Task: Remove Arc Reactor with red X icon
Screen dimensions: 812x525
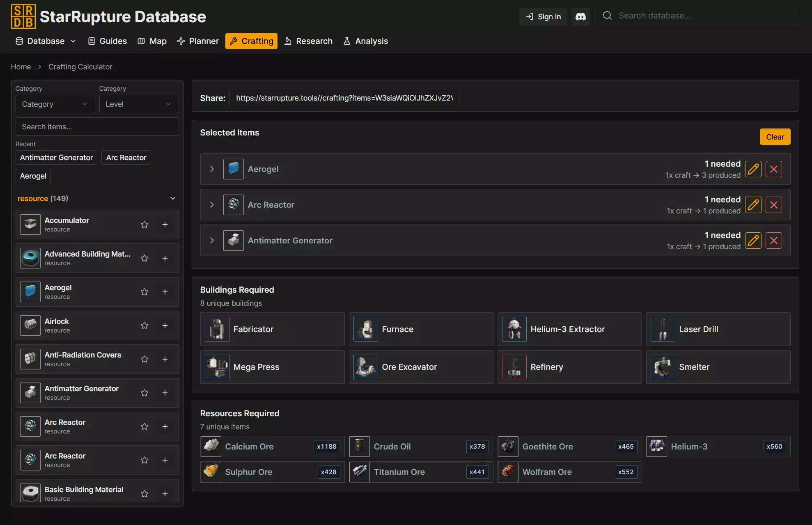Action: (773, 205)
